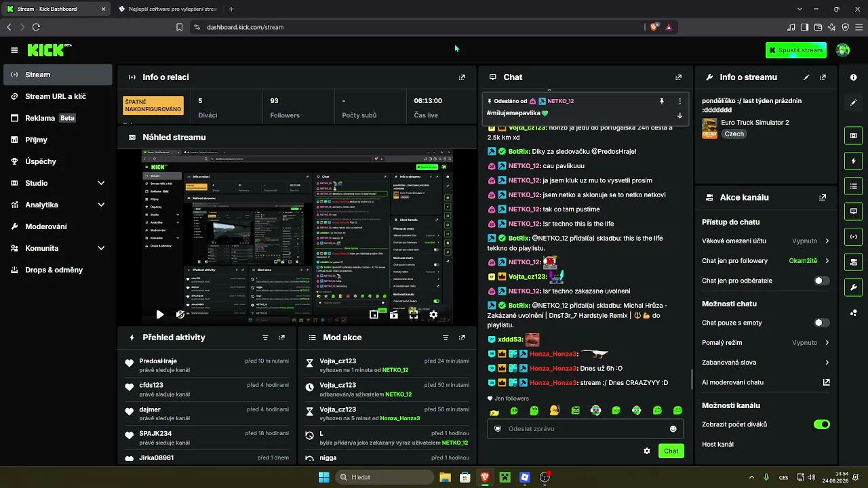The width and height of the screenshot is (868, 488).
Task: Enter fullscreen in the stream preview player
Action: [x=414, y=314]
